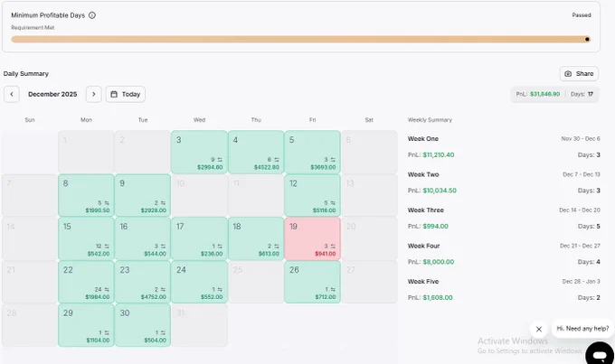Open the December 22 day cell
Image resolution: width=615 pixels, height=364 pixels.
(86, 282)
